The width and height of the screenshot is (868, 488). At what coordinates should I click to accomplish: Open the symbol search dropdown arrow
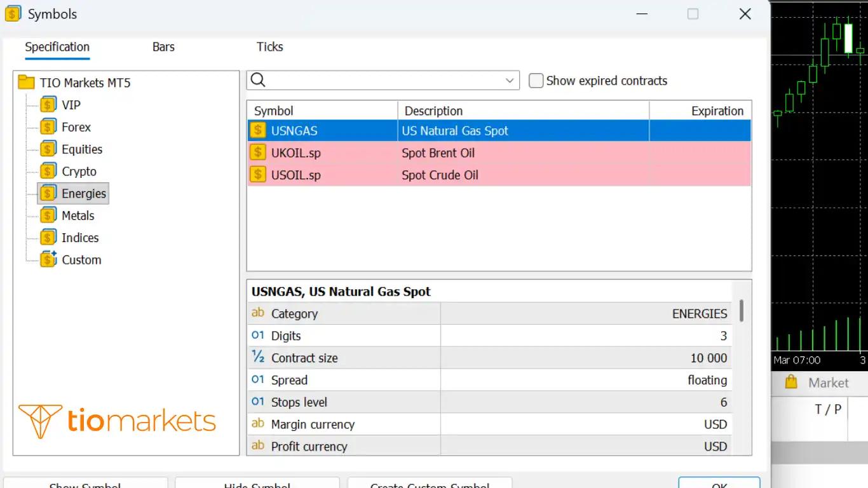[510, 81]
